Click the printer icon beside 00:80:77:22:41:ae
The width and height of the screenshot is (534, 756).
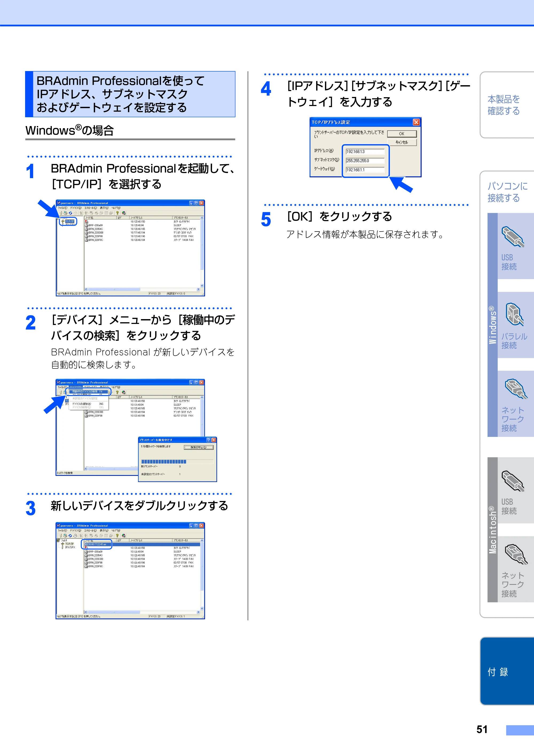(86, 544)
